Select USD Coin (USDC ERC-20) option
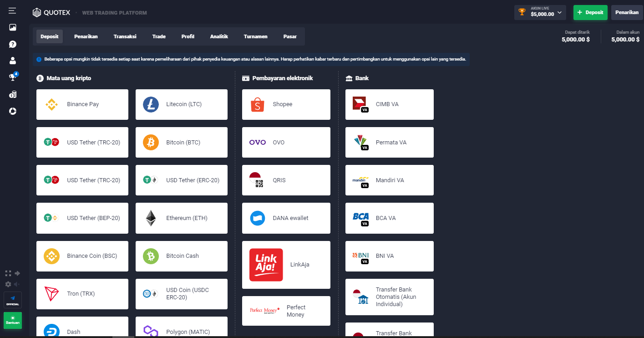This screenshot has width=644, height=338. [182, 294]
